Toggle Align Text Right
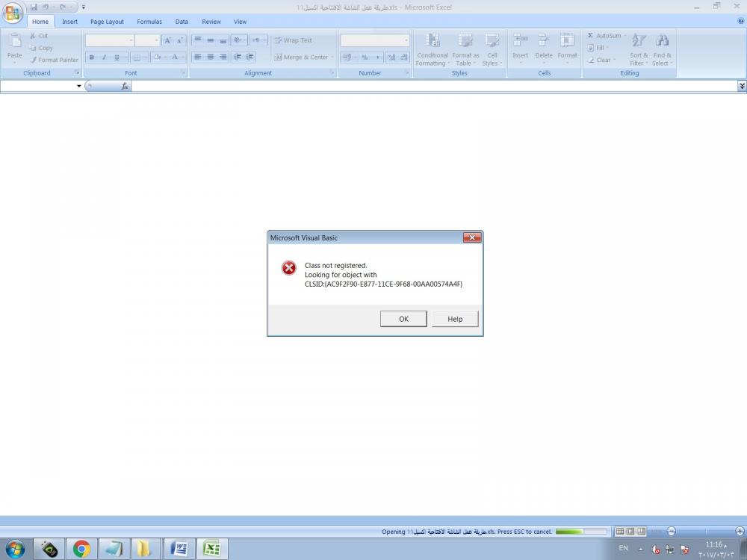This screenshot has height=560, width=747. click(223, 57)
